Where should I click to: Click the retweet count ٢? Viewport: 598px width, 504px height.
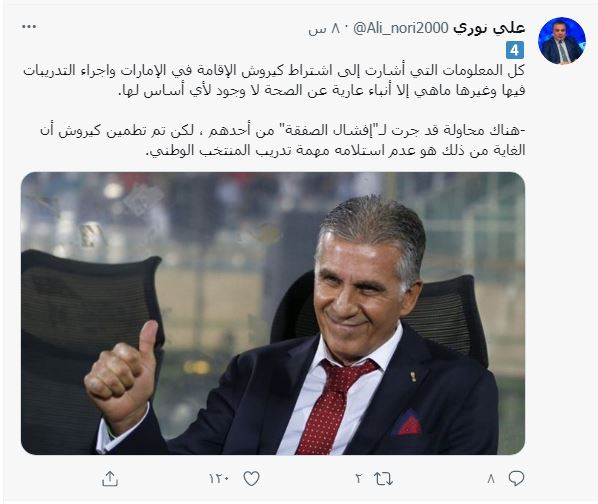[x=358, y=478]
